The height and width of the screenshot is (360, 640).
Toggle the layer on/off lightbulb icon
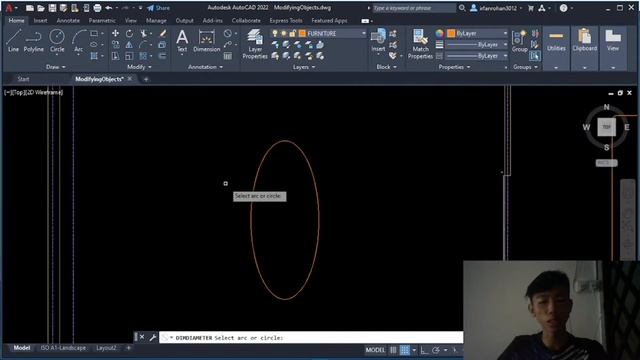[275, 33]
